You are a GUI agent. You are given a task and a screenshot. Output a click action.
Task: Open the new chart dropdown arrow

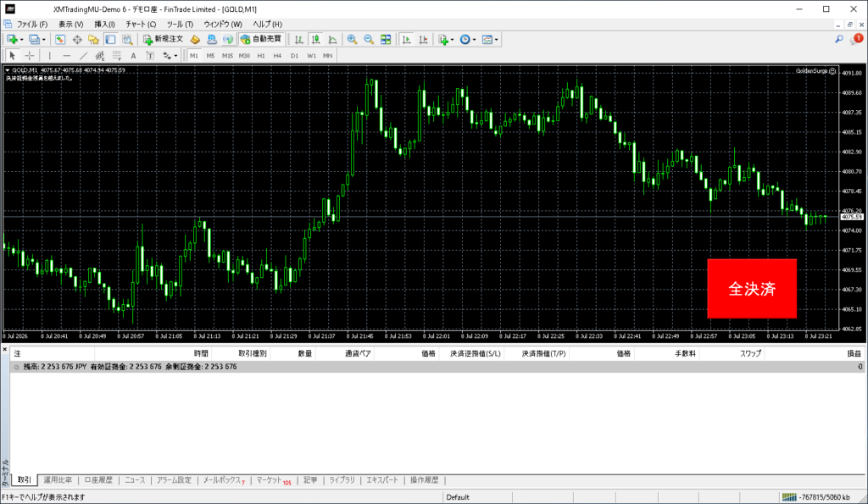[x=21, y=40]
